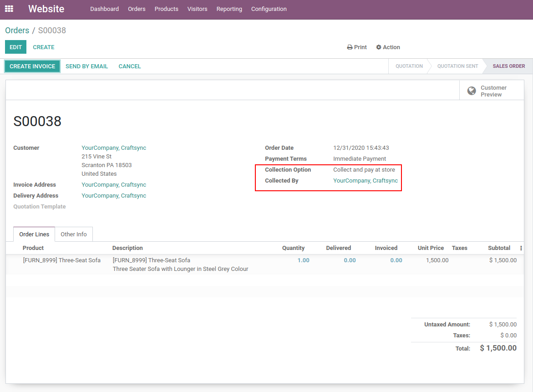Select the Order Lines tab
Screen dimensions: 533x392
(34, 234)
